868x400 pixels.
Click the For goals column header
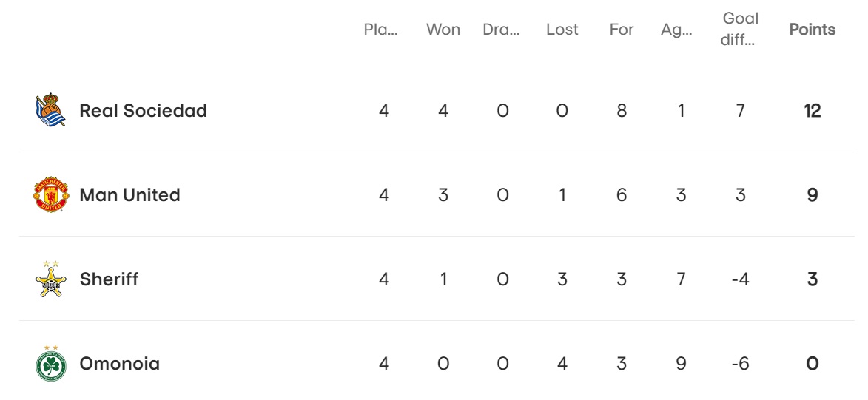click(621, 30)
